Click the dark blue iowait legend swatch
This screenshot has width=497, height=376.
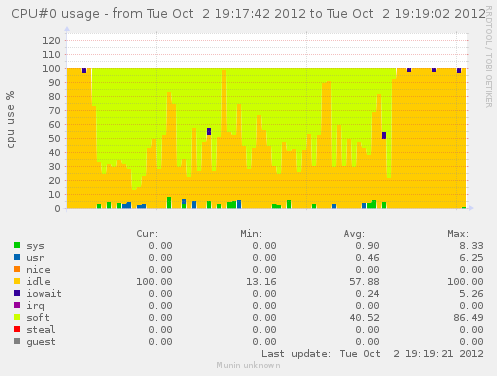[17, 293]
